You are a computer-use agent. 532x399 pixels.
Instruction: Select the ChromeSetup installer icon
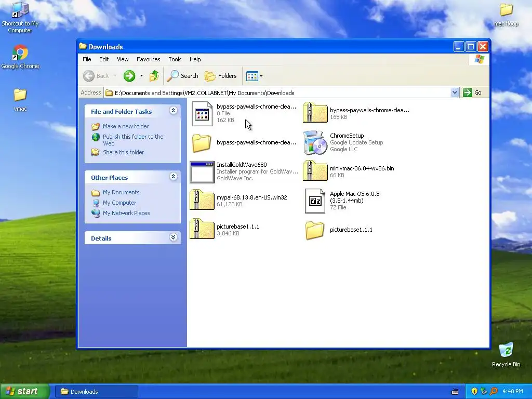(315, 142)
